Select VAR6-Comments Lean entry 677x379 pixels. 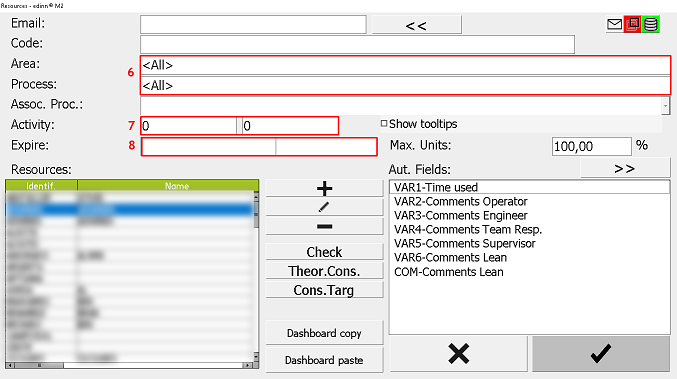pos(529,258)
